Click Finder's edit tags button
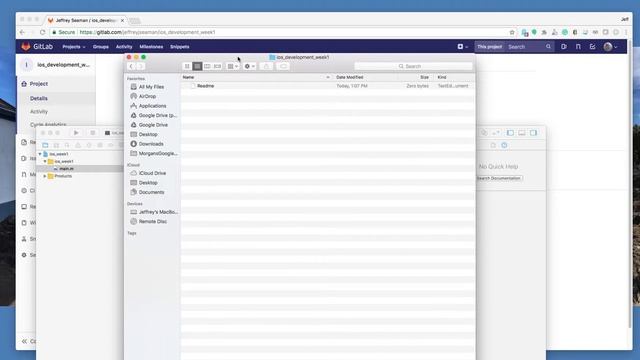 coord(283,66)
